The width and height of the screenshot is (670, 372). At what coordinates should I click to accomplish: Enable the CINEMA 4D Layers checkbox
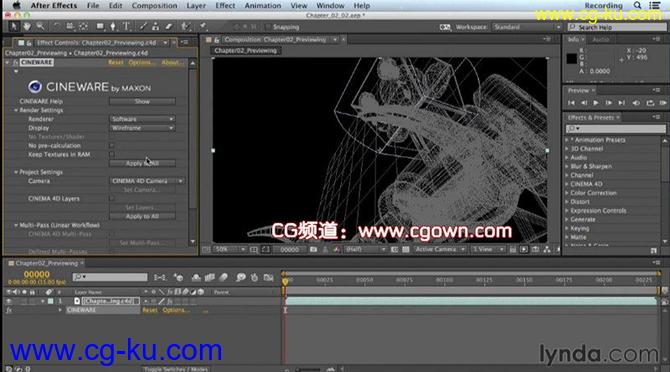click(x=112, y=199)
